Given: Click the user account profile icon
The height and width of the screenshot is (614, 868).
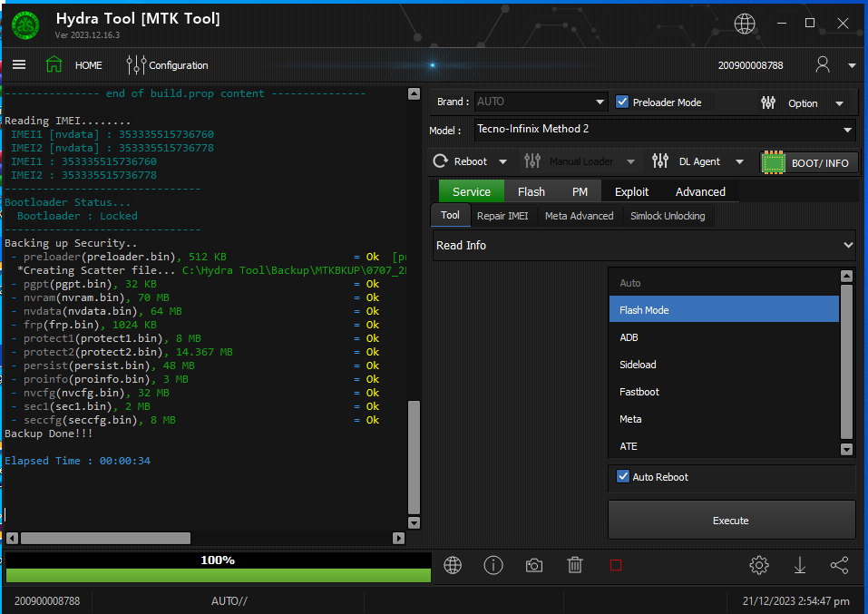Looking at the screenshot, I should (823, 64).
